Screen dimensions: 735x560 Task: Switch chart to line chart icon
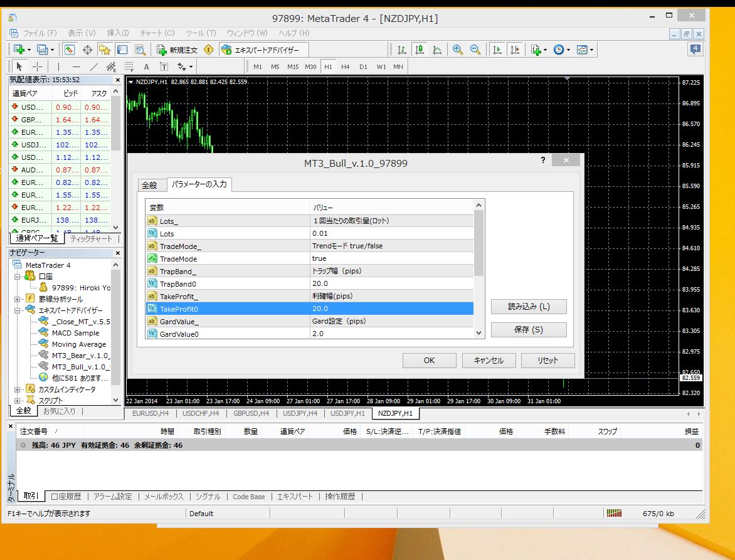click(x=437, y=50)
